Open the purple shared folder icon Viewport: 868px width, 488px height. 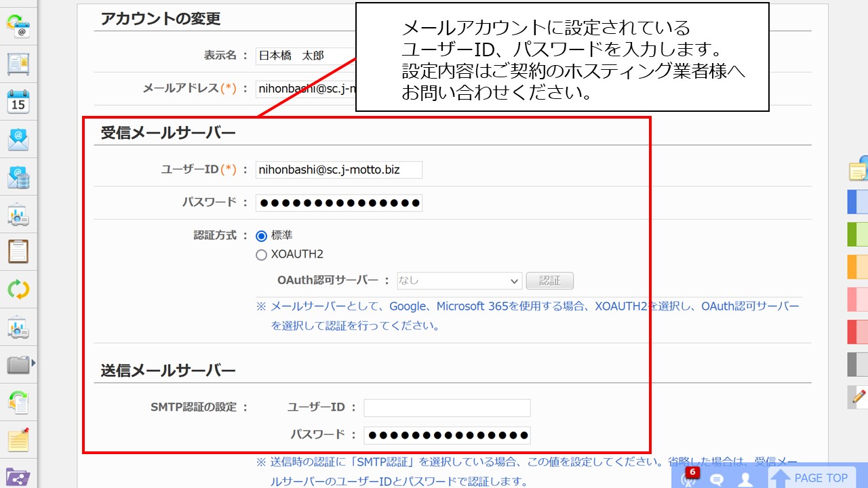(18, 476)
